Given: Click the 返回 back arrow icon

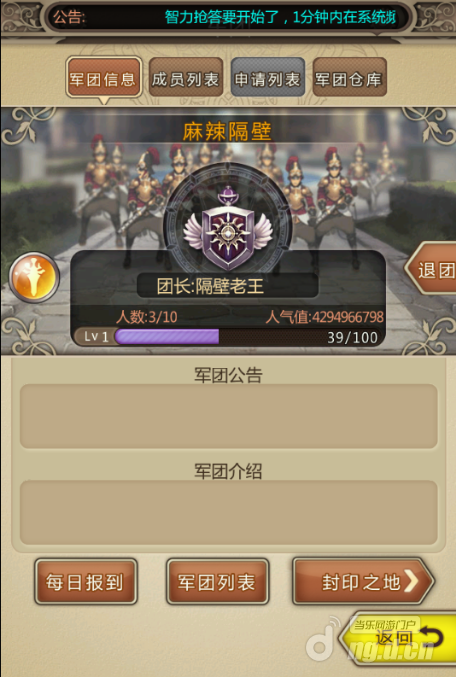Looking at the screenshot, I should click(430, 637).
